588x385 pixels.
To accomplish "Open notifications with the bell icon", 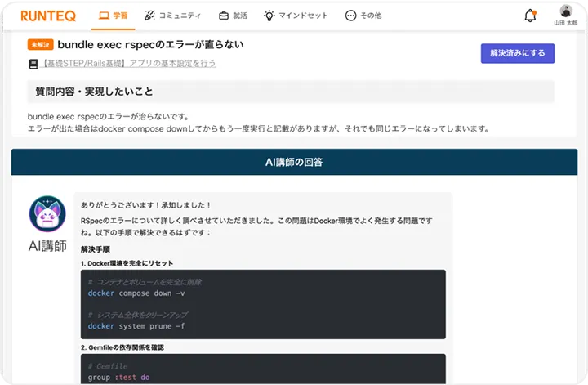I will (530, 15).
